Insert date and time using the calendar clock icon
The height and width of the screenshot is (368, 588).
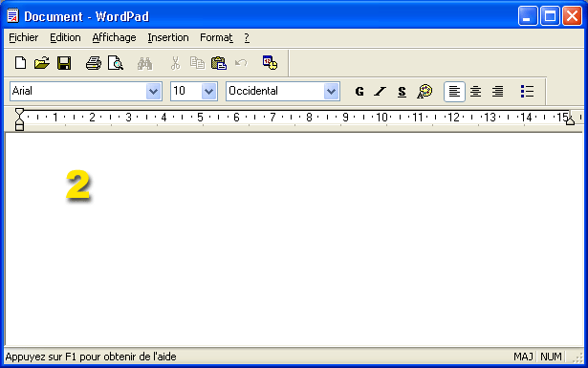270,62
